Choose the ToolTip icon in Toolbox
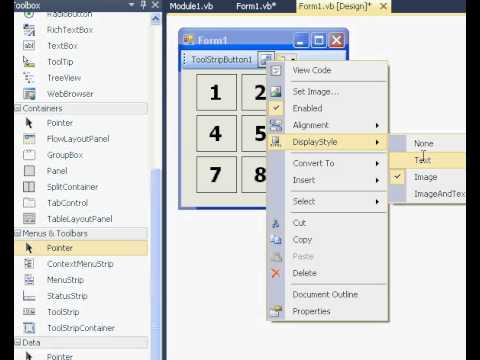The image size is (480, 360). [29, 62]
